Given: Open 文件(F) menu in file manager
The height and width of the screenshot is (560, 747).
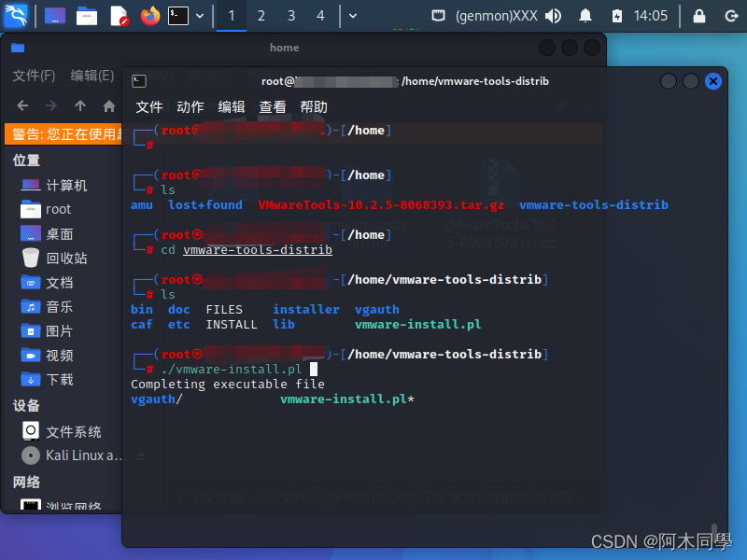Looking at the screenshot, I should (34, 76).
